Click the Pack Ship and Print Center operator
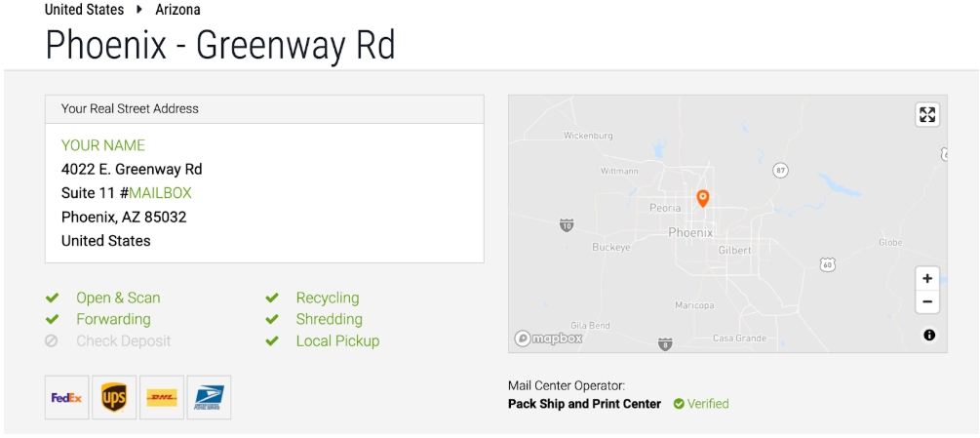 click(584, 404)
